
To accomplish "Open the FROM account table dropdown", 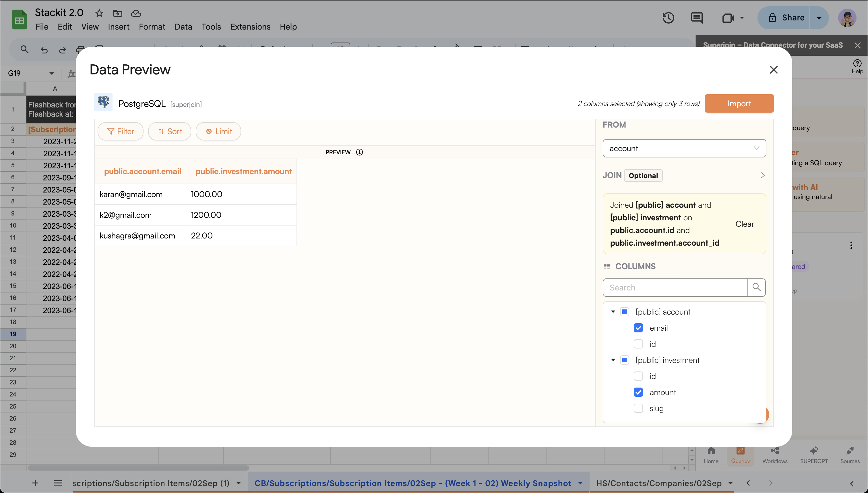I will pyautogui.click(x=684, y=148).
